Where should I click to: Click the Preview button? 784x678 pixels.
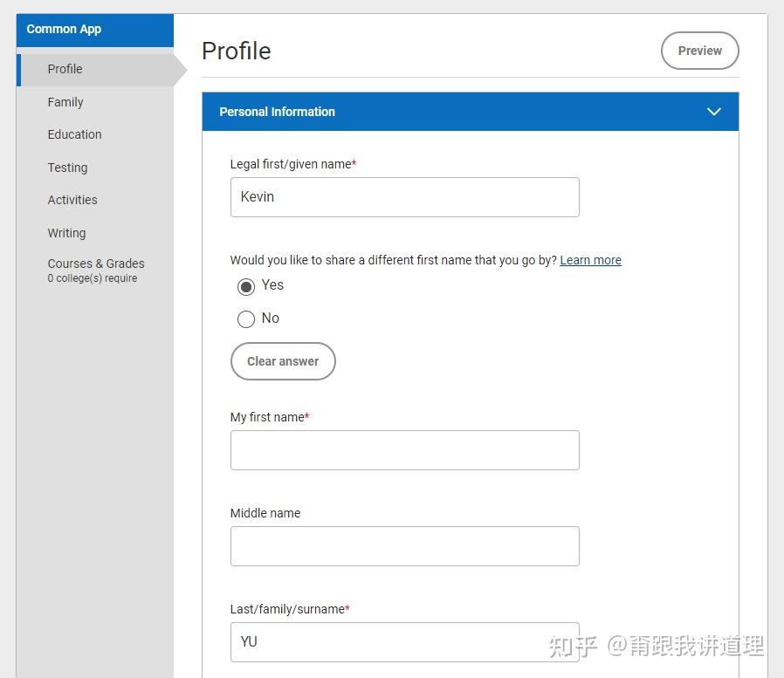[699, 50]
